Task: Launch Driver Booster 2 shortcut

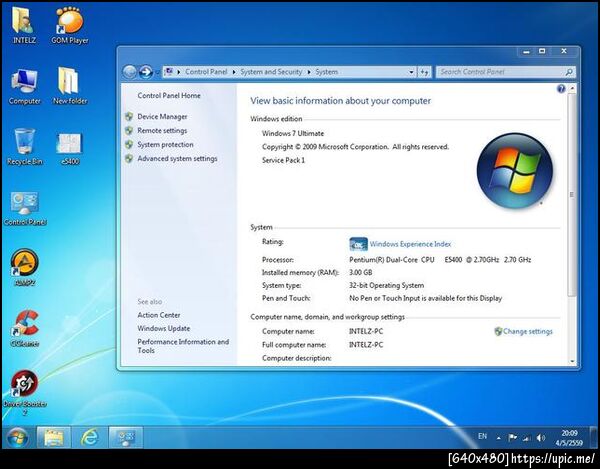Action: click(24, 392)
